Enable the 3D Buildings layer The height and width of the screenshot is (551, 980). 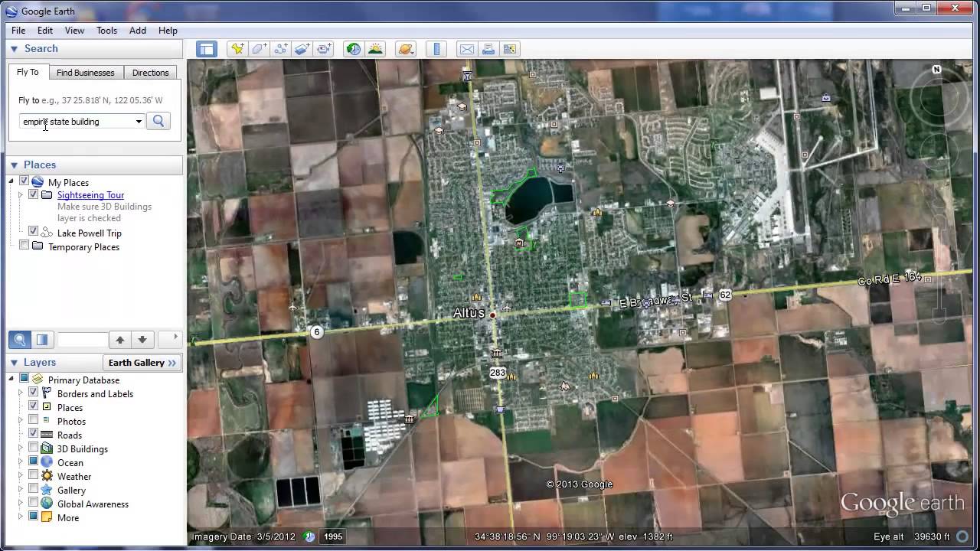[x=33, y=448]
